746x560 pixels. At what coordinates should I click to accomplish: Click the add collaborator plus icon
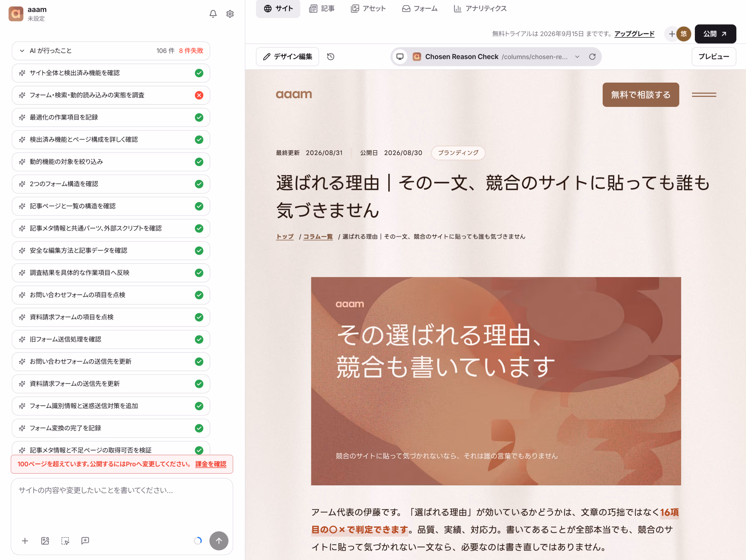(672, 34)
